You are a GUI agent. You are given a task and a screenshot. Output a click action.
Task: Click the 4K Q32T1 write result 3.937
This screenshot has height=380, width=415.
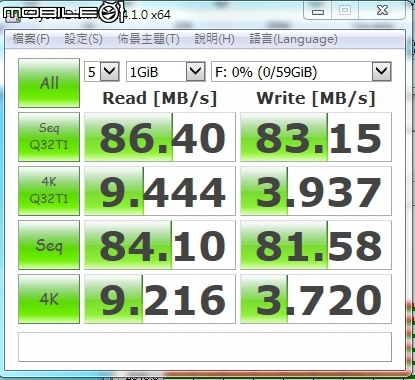tap(316, 191)
